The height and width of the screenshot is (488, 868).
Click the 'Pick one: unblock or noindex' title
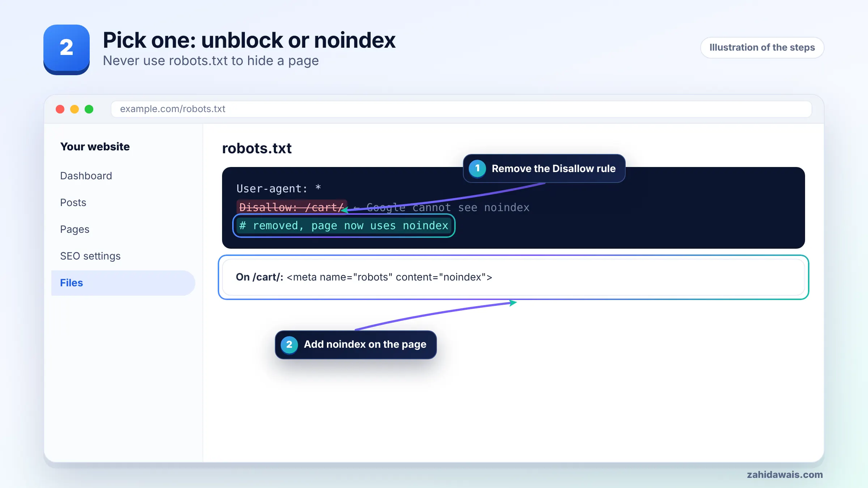249,40
